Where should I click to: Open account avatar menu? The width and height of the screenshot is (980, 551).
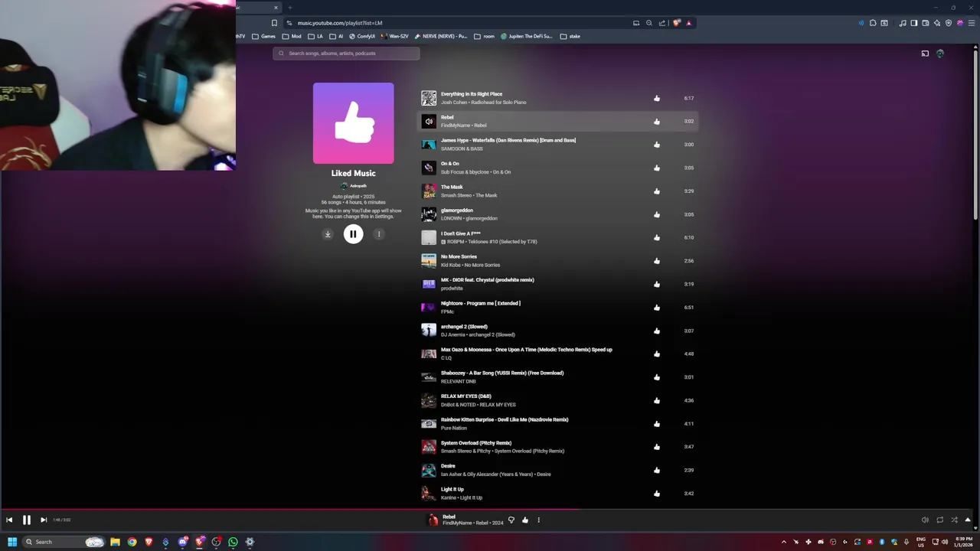(940, 54)
